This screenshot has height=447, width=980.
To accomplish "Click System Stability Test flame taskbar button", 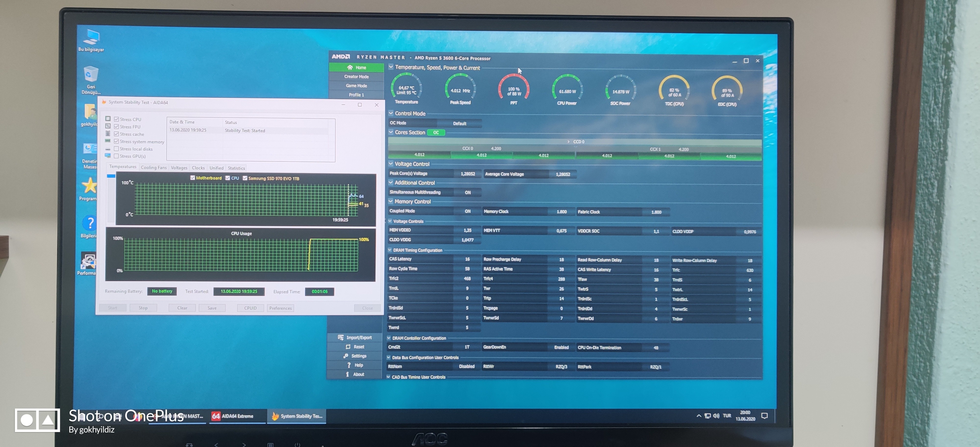I will (x=297, y=416).
